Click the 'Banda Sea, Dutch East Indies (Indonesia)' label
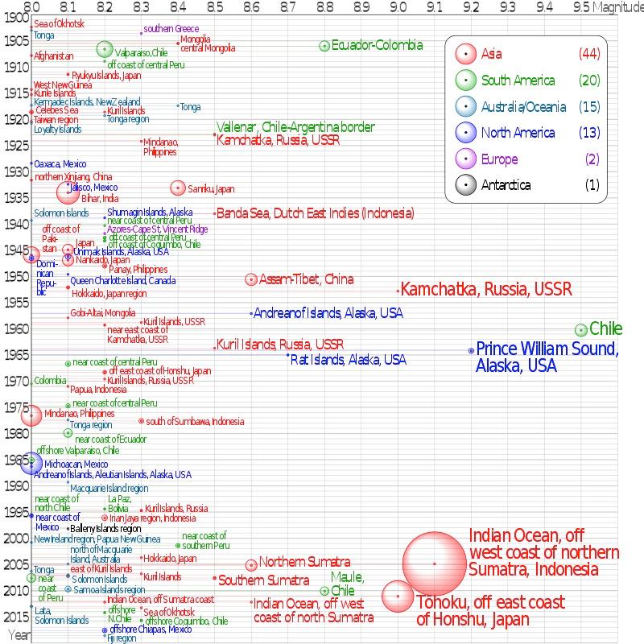644x644 pixels. (316, 213)
